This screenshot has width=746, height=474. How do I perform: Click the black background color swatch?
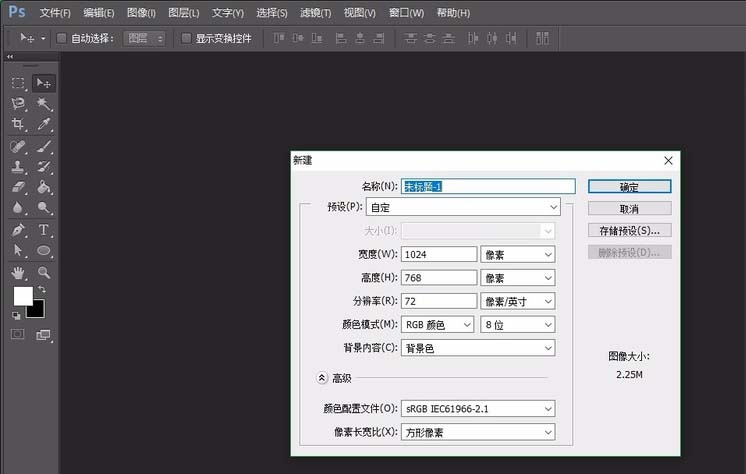(39, 310)
